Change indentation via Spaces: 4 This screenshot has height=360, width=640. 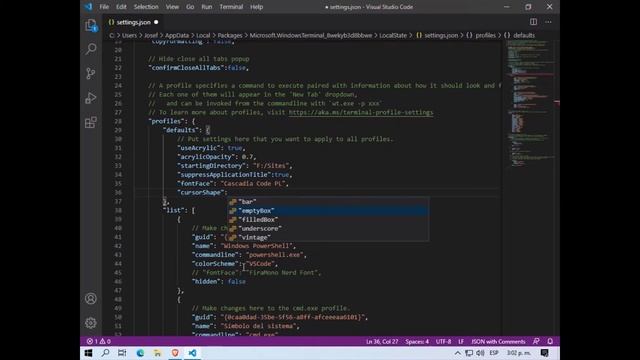point(417,342)
